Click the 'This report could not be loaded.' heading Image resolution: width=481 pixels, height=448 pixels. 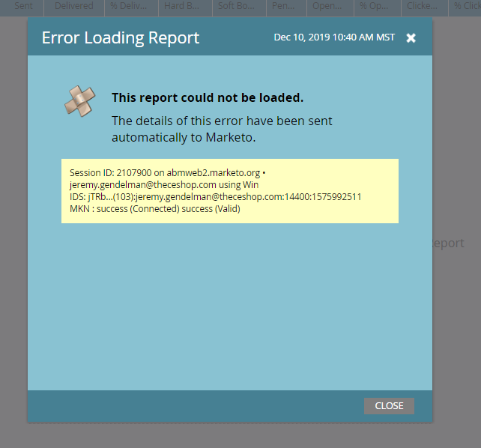208,98
